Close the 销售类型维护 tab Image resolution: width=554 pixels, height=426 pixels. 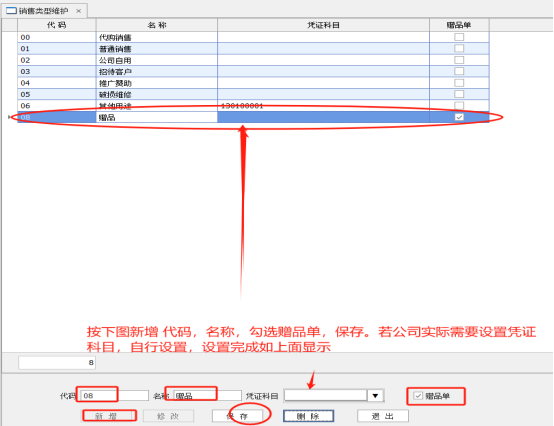click(x=78, y=11)
